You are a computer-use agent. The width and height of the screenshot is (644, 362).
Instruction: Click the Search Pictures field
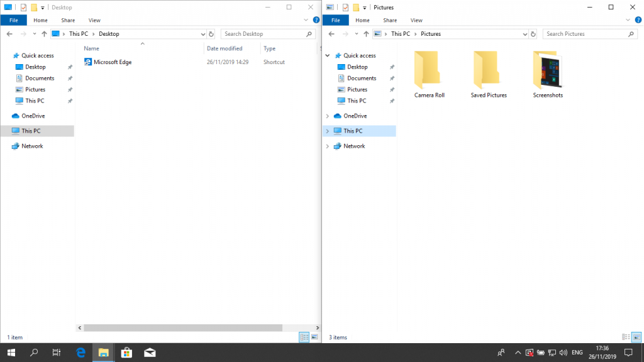(590, 34)
